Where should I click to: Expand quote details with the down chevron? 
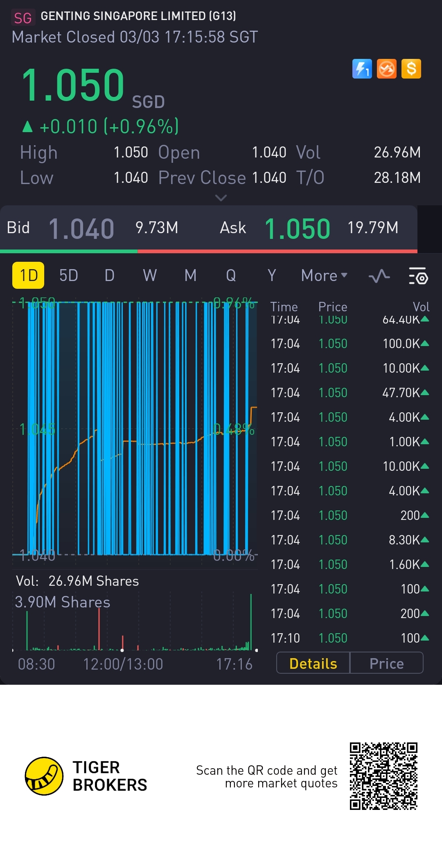[x=221, y=198]
